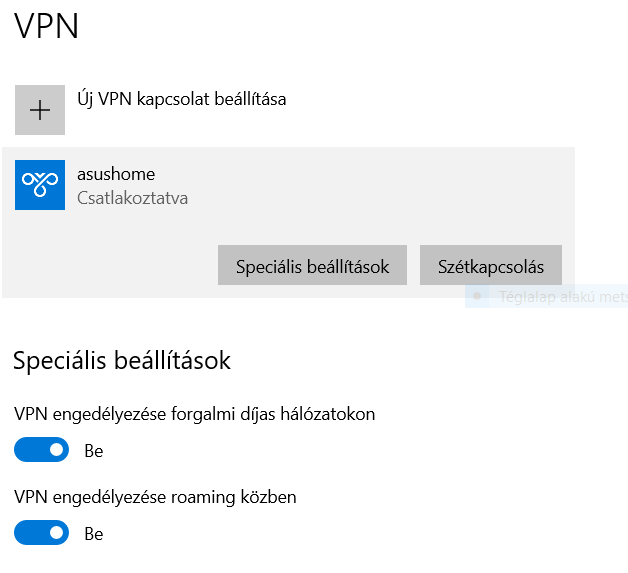Click "Be" label beside metered networks toggle

(94, 451)
